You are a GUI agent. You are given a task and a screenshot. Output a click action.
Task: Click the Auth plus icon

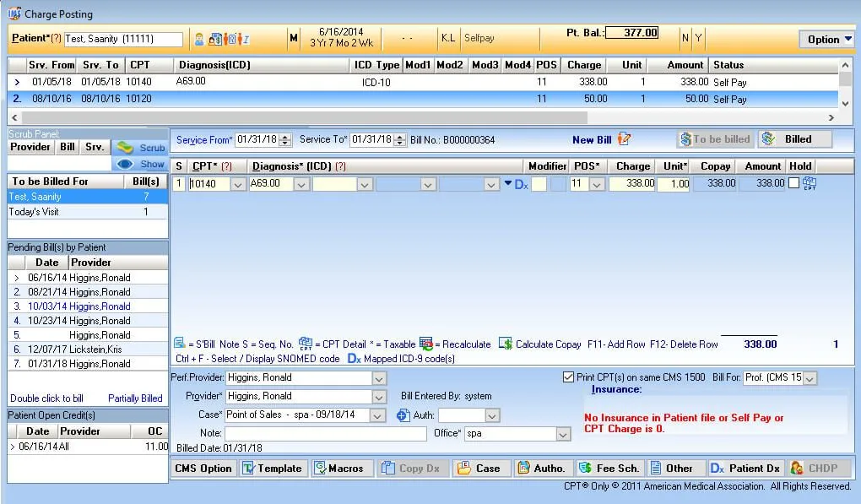pos(403,415)
